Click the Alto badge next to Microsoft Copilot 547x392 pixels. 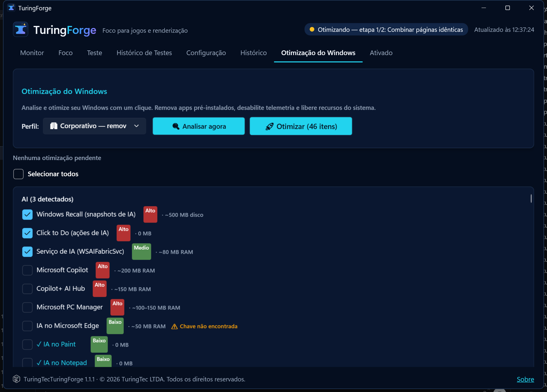103,270
